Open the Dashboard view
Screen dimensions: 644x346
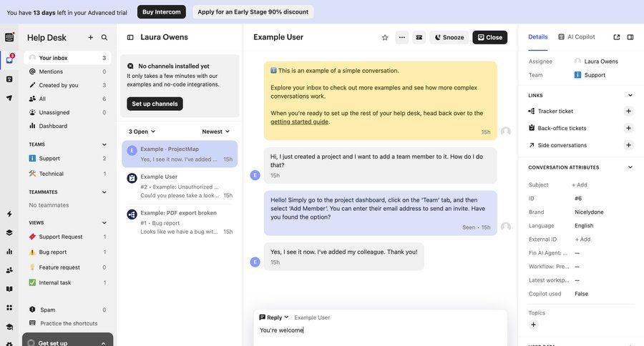coord(67,126)
